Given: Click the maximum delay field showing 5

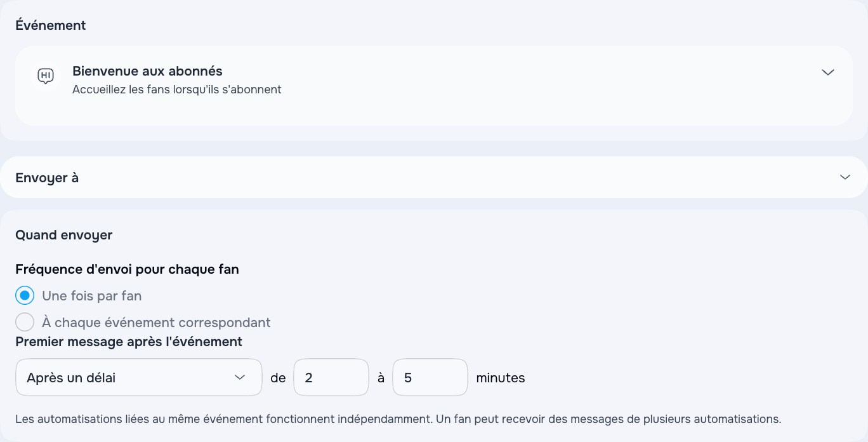Looking at the screenshot, I should (430, 377).
